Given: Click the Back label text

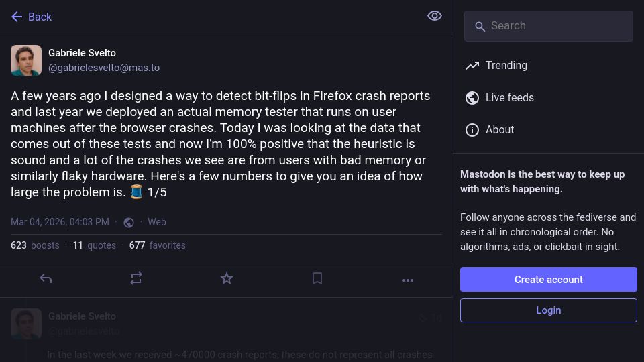Looking at the screenshot, I should pyautogui.click(x=40, y=17).
